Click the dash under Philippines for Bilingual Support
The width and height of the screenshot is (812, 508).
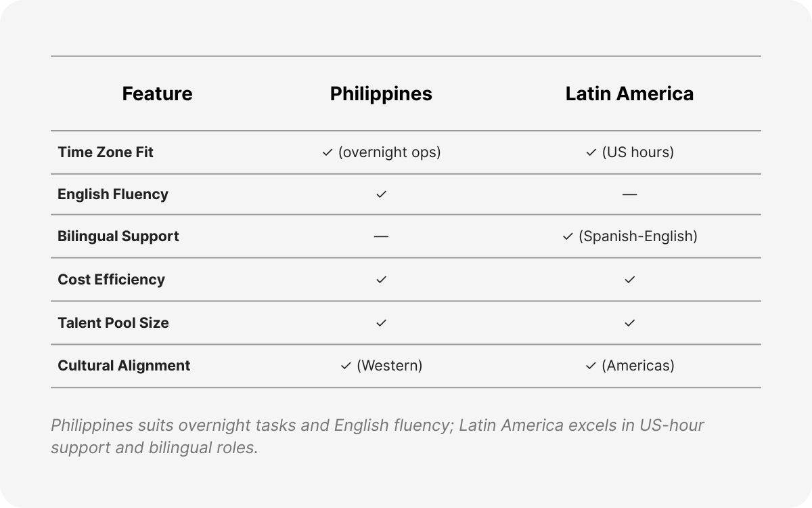click(381, 236)
